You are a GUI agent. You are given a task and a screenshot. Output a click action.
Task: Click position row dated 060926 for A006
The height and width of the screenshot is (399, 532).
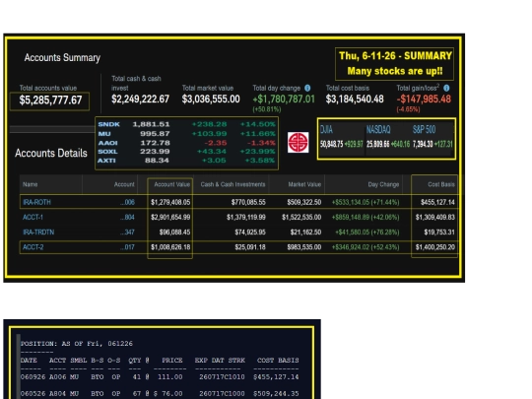click(160, 377)
